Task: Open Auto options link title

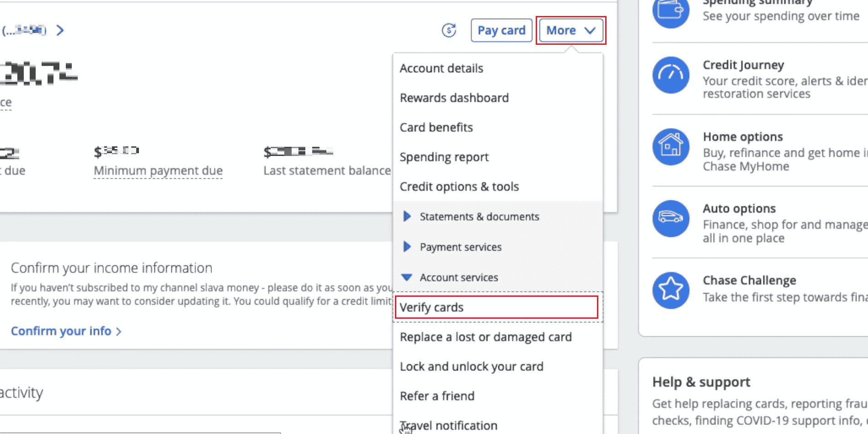Action: pos(739,209)
